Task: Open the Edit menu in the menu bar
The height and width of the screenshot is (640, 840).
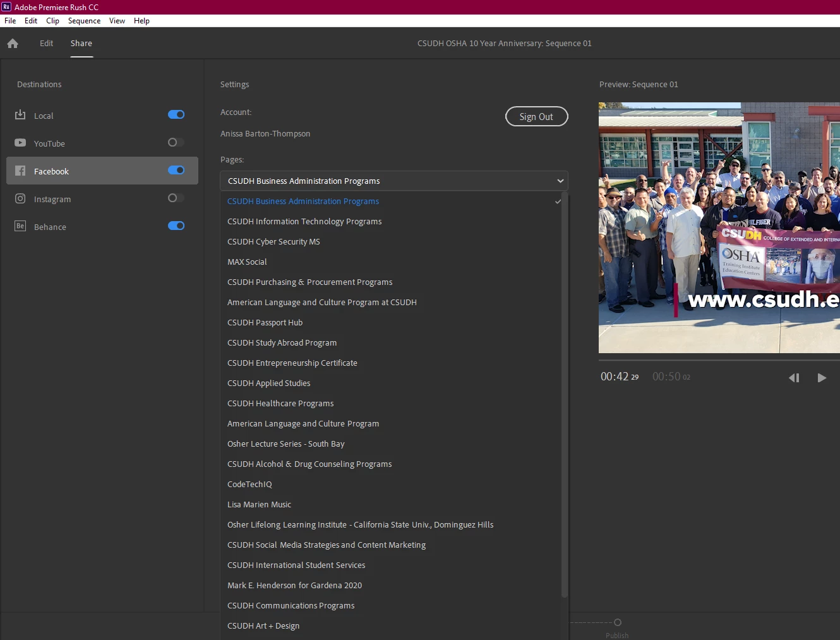Action: 31,21
